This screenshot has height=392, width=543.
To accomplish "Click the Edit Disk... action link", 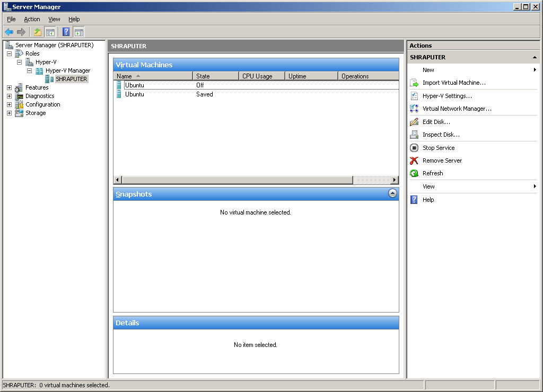I will coord(436,122).
